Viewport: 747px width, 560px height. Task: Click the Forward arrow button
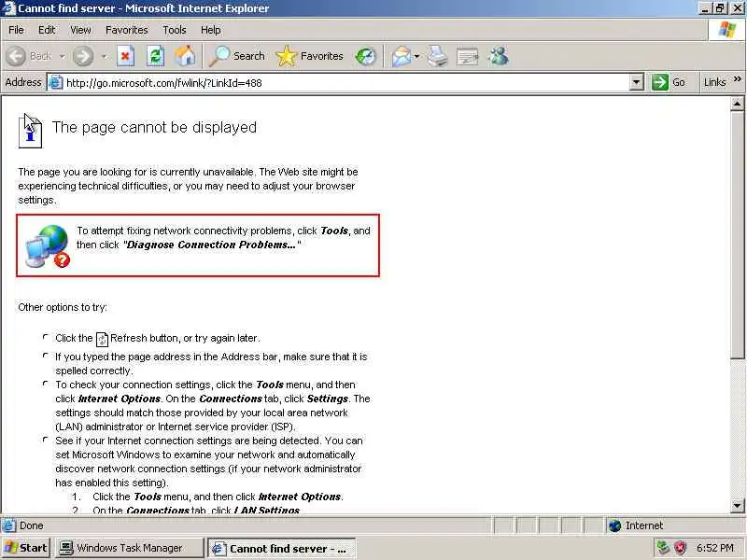[83, 56]
